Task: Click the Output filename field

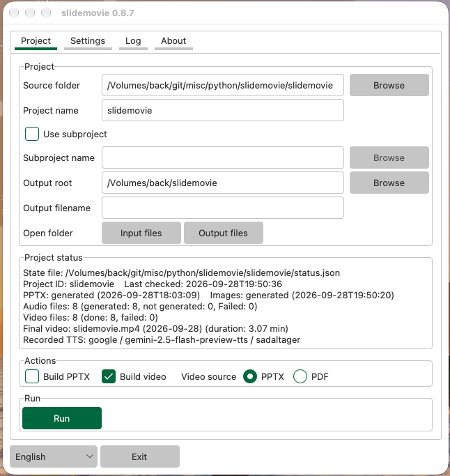Action: tap(223, 208)
